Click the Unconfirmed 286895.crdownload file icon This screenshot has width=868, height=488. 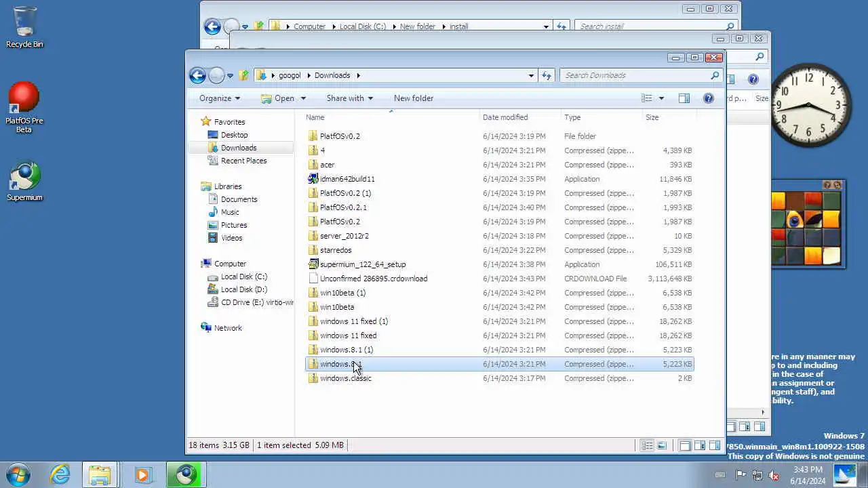pyautogui.click(x=313, y=279)
